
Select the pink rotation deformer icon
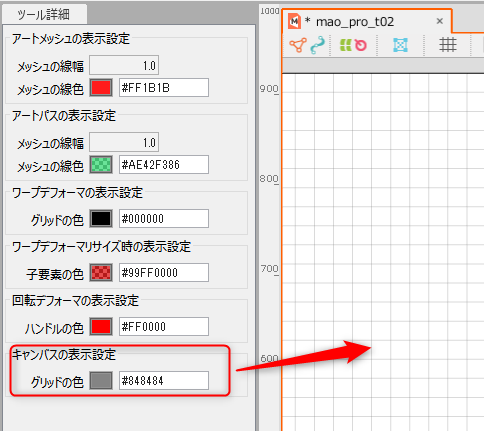click(361, 45)
